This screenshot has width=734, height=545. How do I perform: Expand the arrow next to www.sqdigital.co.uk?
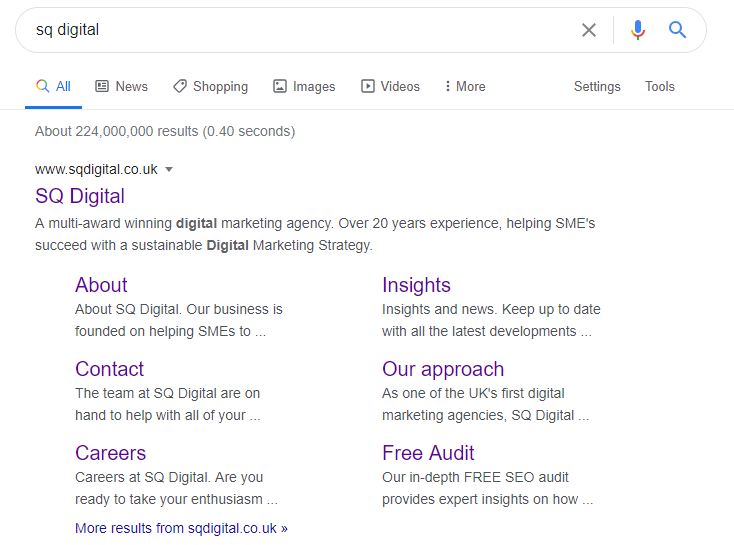[x=169, y=169]
